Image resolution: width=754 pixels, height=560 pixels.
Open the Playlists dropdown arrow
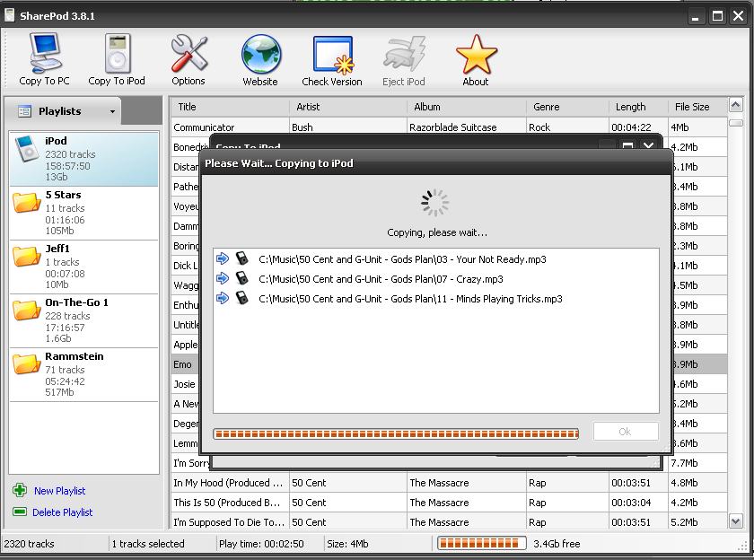[112, 111]
